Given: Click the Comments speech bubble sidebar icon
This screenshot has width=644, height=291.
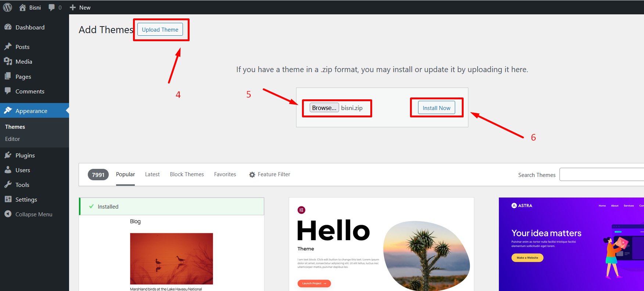Looking at the screenshot, I should (8, 91).
